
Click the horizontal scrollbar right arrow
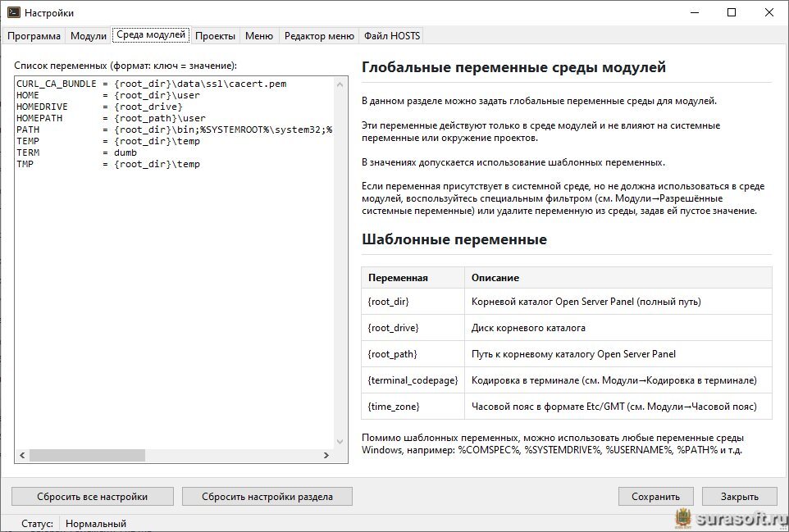tap(326, 456)
